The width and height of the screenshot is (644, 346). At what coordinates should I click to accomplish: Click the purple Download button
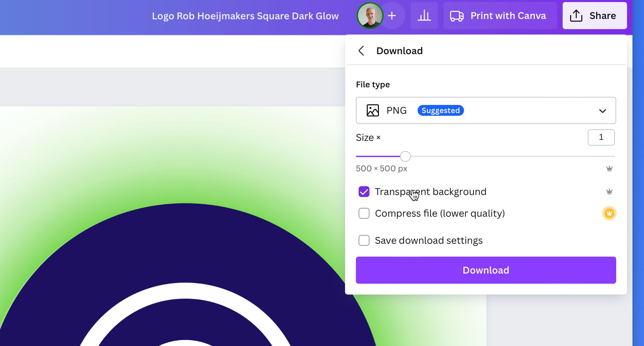point(486,270)
